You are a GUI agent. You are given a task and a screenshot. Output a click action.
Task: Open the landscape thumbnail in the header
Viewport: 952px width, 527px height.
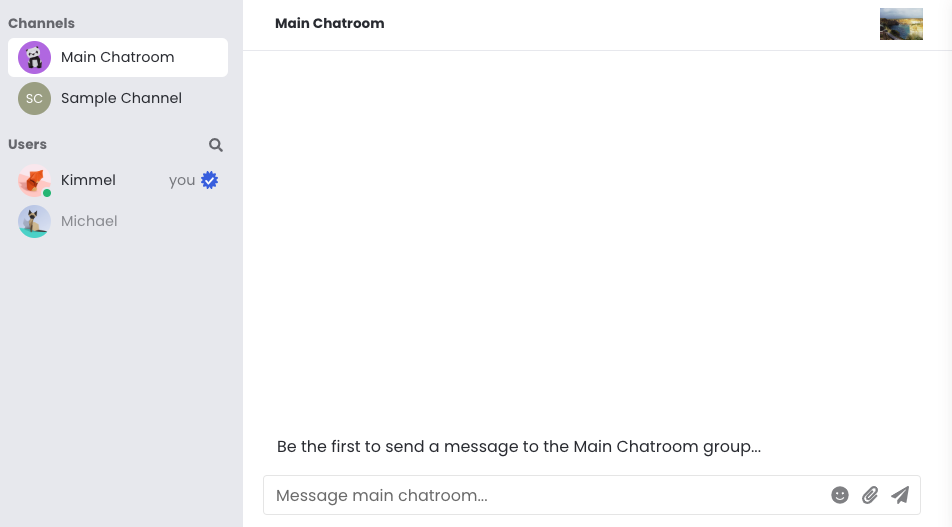tap(901, 24)
